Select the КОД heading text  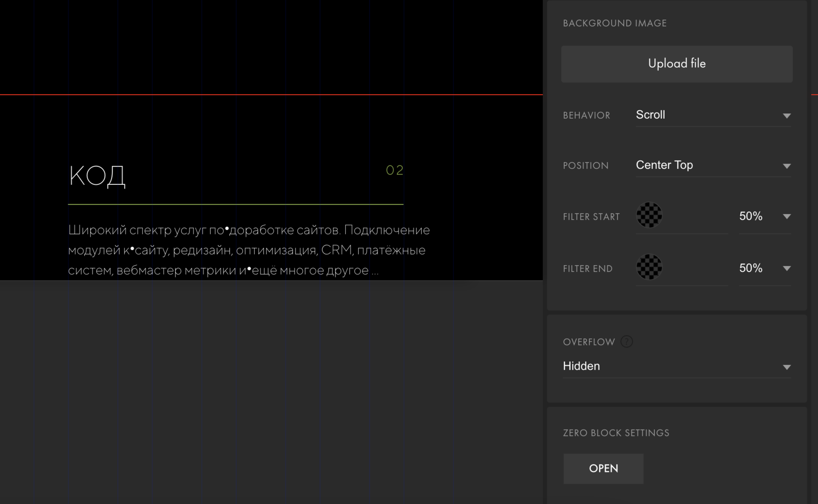(x=97, y=176)
